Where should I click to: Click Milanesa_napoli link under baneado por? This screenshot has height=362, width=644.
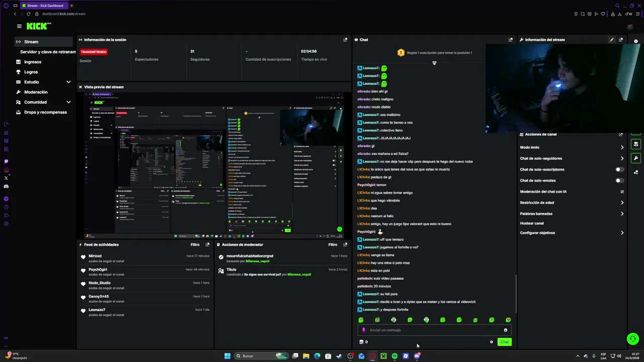[x=257, y=261]
